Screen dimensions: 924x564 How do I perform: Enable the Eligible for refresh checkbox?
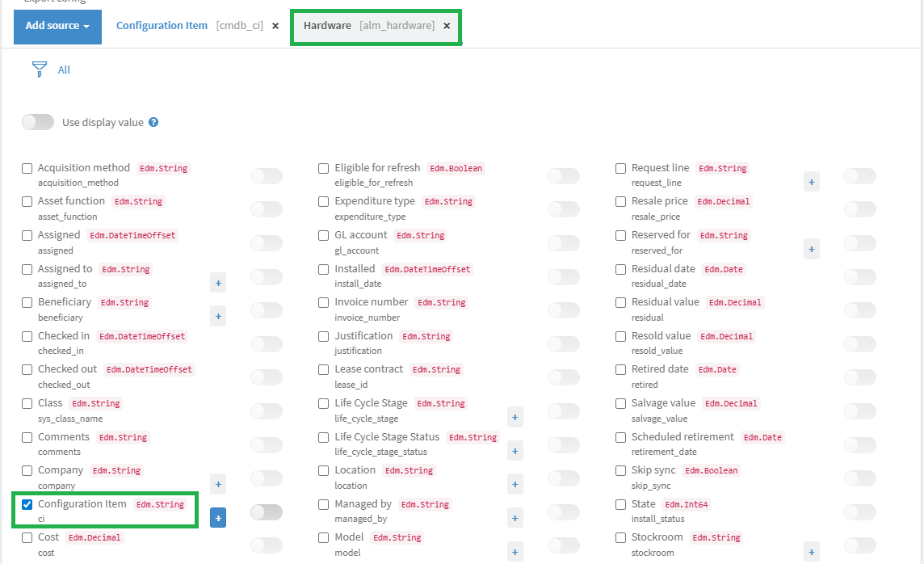pyautogui.click(x=324, y=168)
